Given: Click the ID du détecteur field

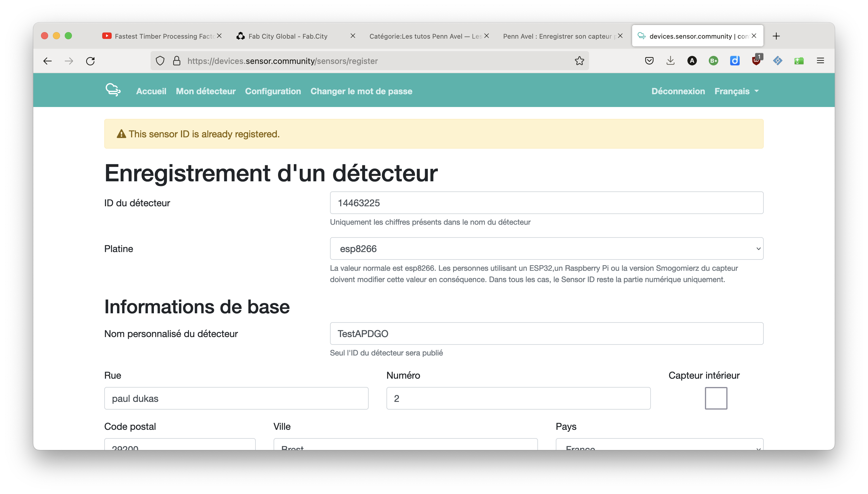Looking at the screenshot, I should pyautogui.click(x=546, y=203).
